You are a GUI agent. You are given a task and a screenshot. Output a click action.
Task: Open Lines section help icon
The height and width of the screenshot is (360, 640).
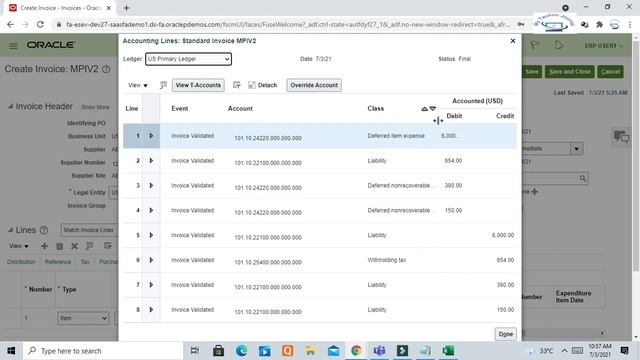point(44,230)
